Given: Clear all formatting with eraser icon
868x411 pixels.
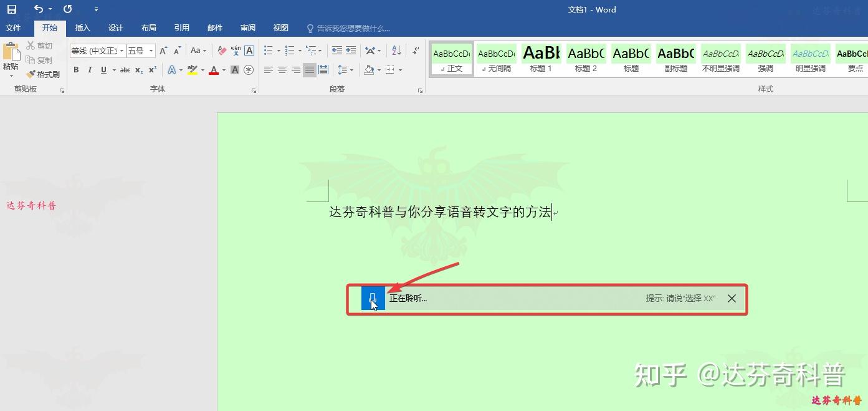Looking at the screenshot, I should [x=222, y=51].
